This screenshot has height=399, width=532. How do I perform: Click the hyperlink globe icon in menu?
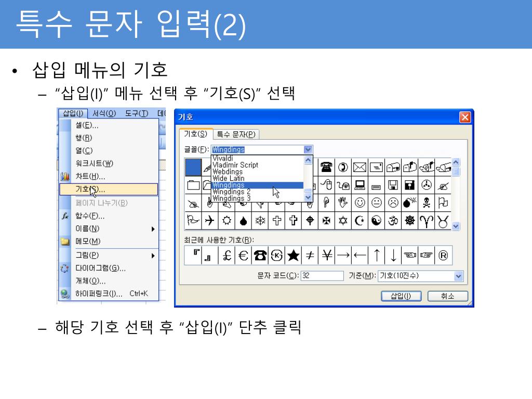tap(65, 294)
